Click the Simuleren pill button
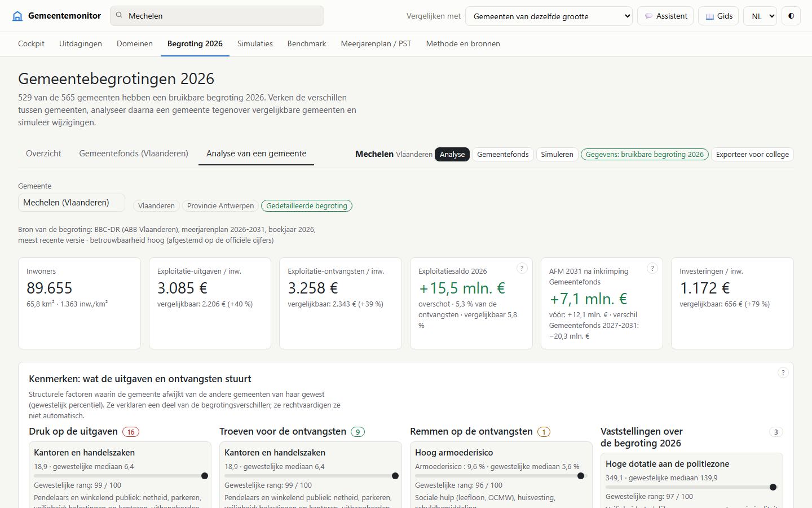Screen dimensions: 812x508 pos(557,154)
